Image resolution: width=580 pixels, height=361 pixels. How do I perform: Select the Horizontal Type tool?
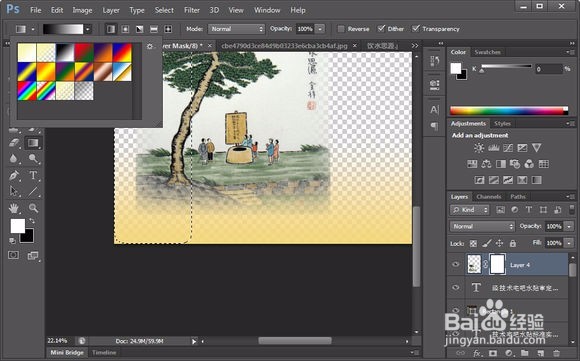tap(33, 175)
